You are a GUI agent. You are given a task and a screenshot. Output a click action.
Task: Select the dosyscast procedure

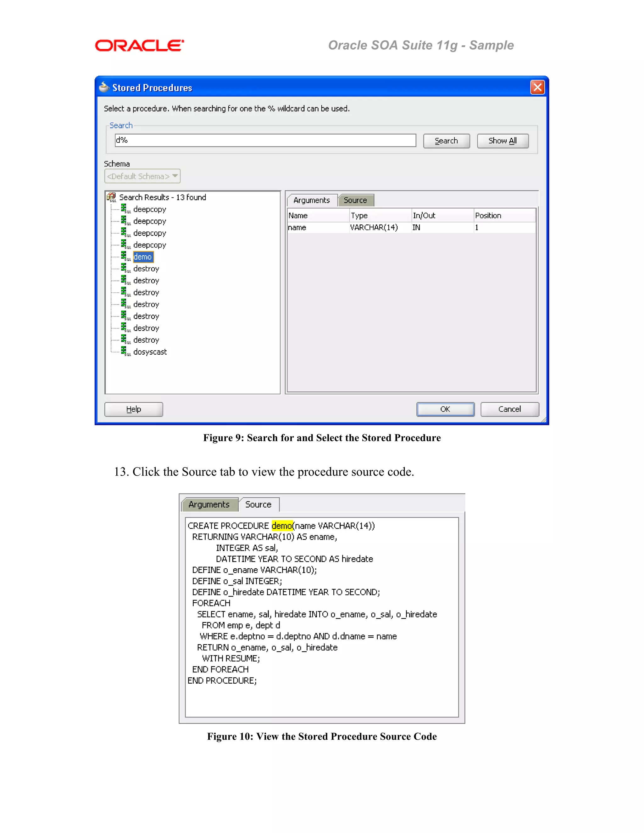coord(150,352)
